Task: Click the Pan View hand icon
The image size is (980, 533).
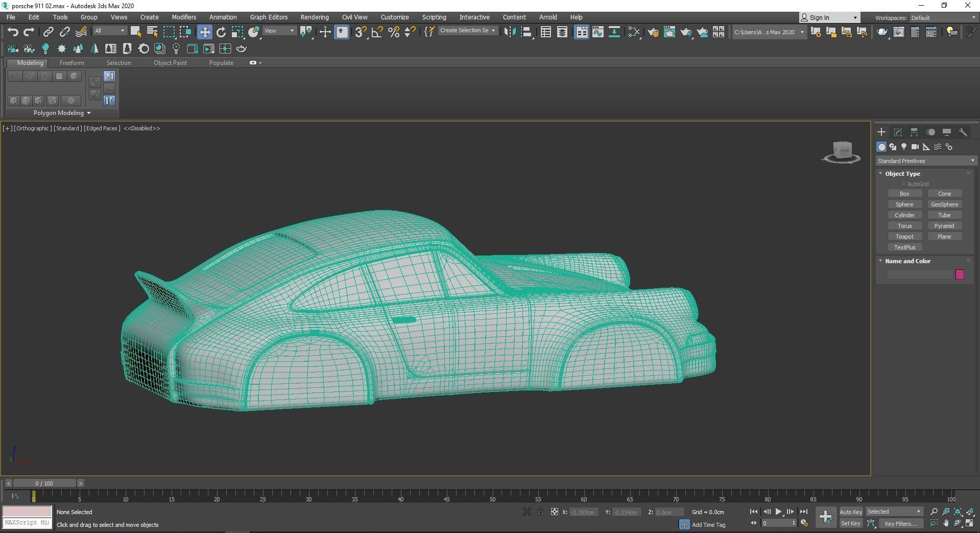Action: [x=946, y=523]
